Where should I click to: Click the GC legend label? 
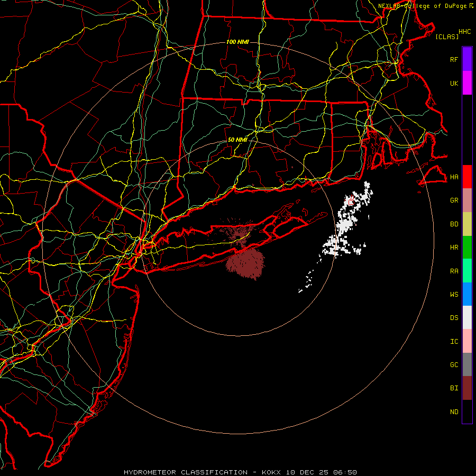point(454,365)
